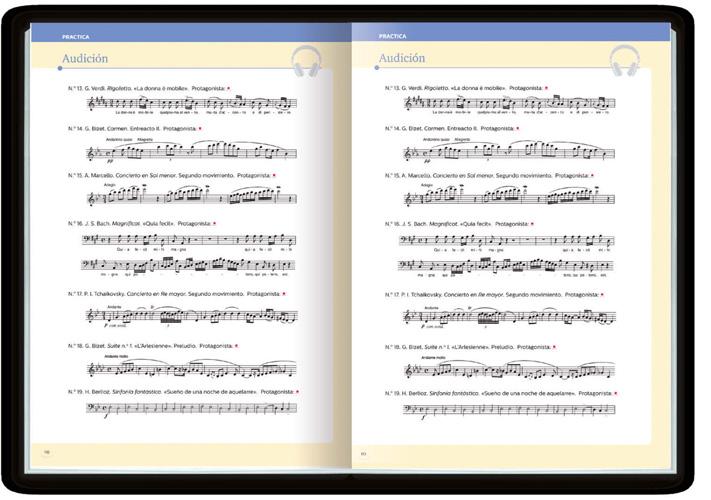Click the N.º 15 Marcello Concierto label, left page
This screenshot has height=500, width=711.
(x=172, y=175)
